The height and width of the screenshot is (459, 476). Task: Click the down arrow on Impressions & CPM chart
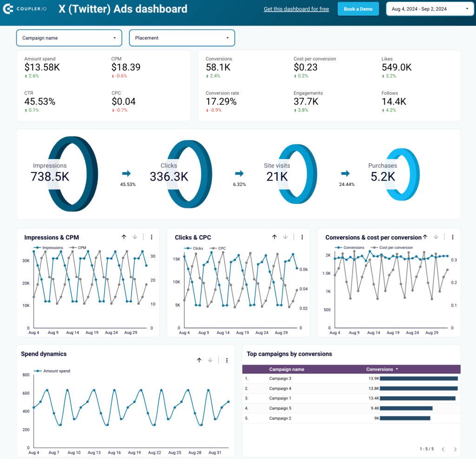click(x=135, y=237)
